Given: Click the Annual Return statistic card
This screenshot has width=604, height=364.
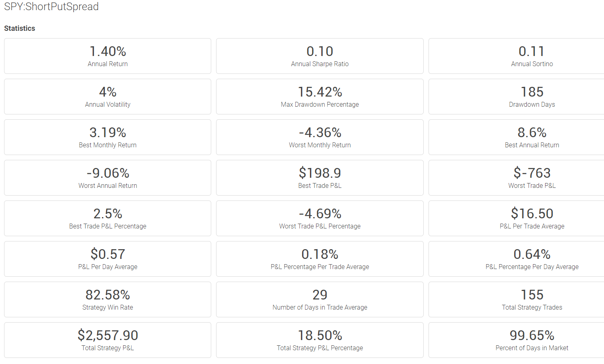Looking at the screenshot, I should pyautogui.click(x=108, y=56).
